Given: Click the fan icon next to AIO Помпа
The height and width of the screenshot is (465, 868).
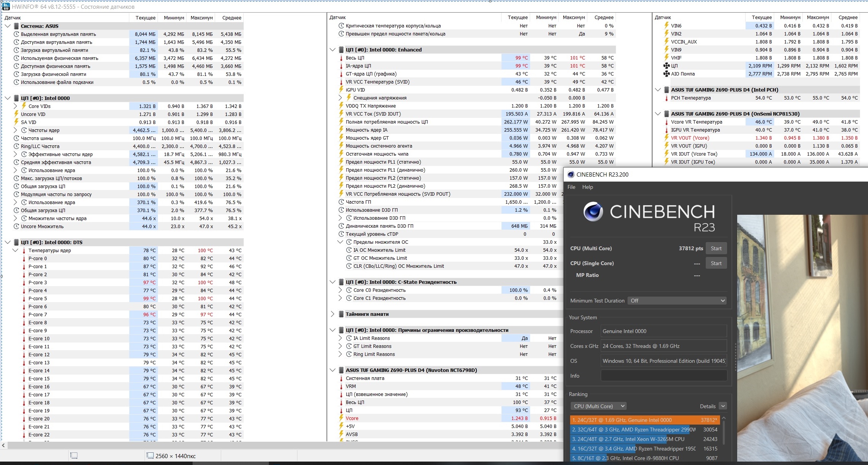Looking at the screenshot, I should (x=666, y=74).
